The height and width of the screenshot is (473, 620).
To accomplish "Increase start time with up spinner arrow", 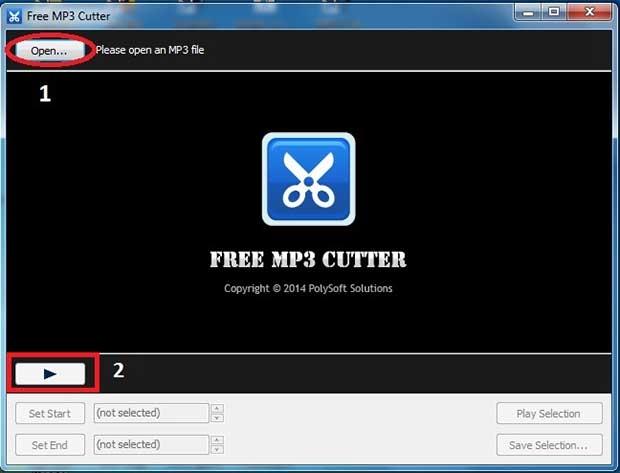I will pos(217,409).
